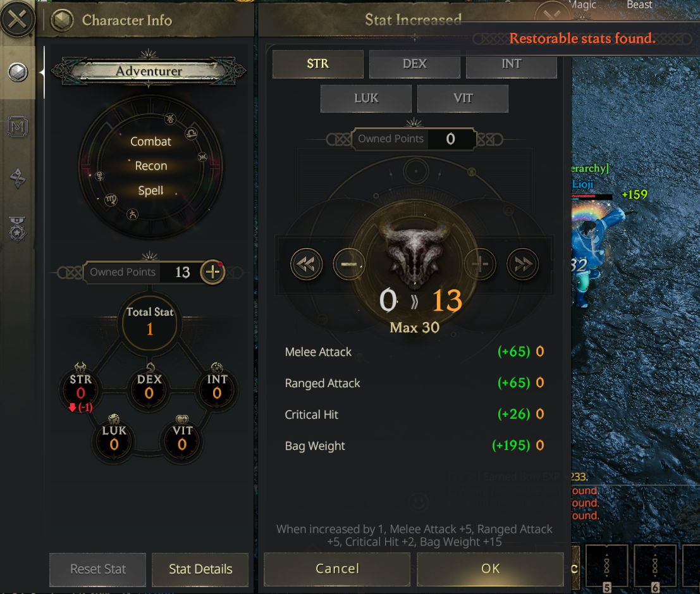
Task: Switch to the LUK tab
Action: pyautogui.click(x=366, y=98)
